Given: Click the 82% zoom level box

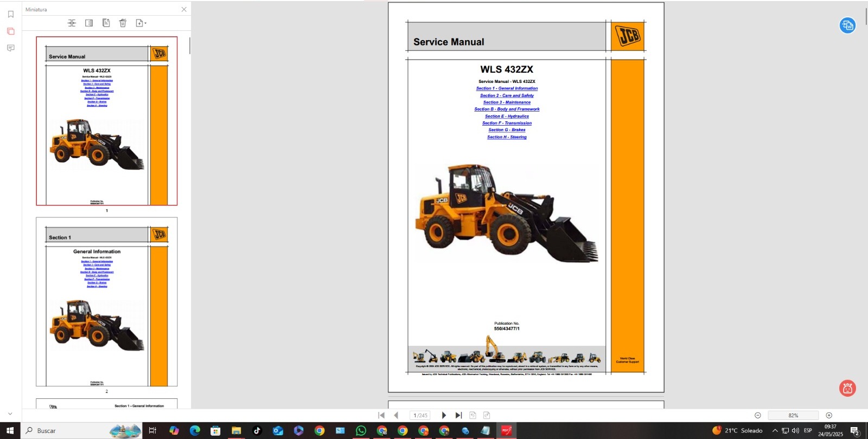Looking at the screenshot, I should 793,415.
